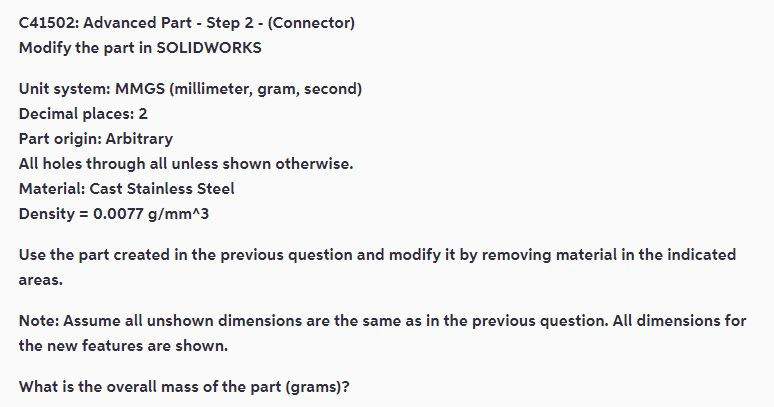Click the Material label

tap(52, 188)
